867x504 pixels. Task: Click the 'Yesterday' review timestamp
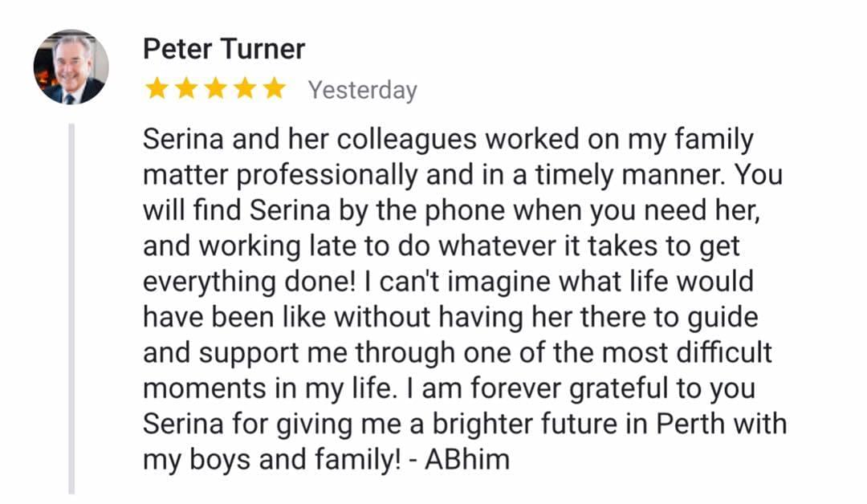click(363, 90)
